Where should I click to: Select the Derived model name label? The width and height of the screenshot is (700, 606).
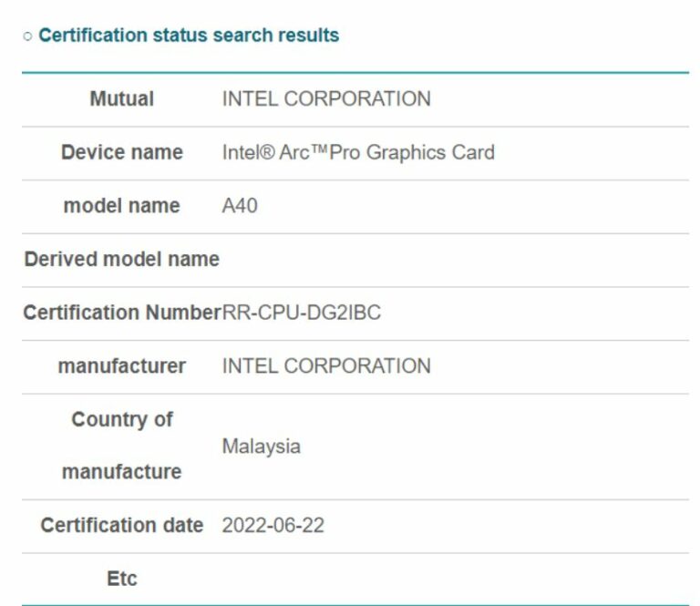(121, 259)
